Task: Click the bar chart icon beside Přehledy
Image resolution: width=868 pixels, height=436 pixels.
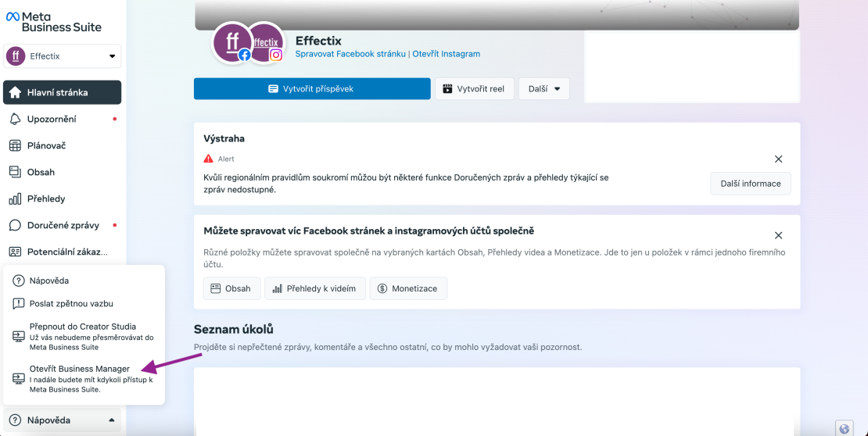Action: [x=16, y=198]
